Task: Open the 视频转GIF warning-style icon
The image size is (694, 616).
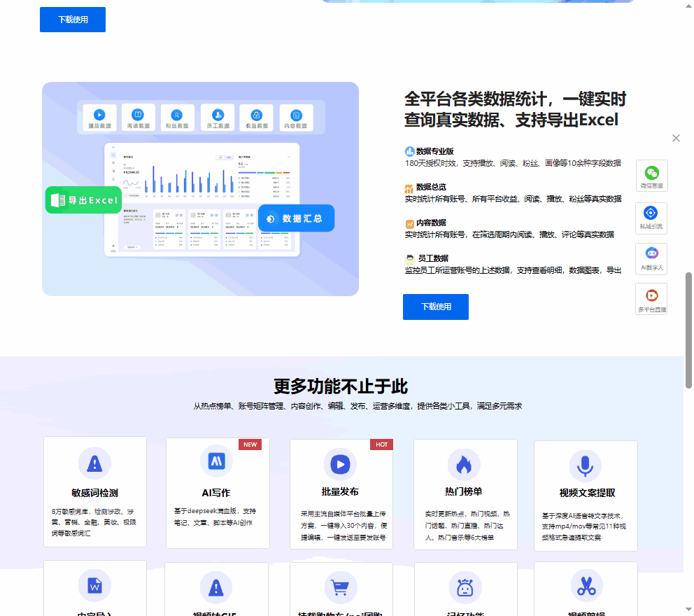Action: click(217, 587)
